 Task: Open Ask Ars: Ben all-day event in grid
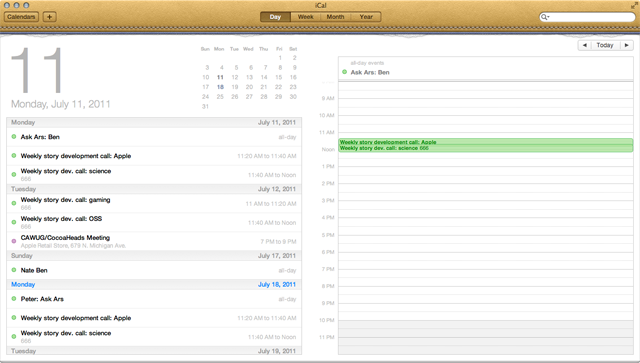[x=370, y=72]
